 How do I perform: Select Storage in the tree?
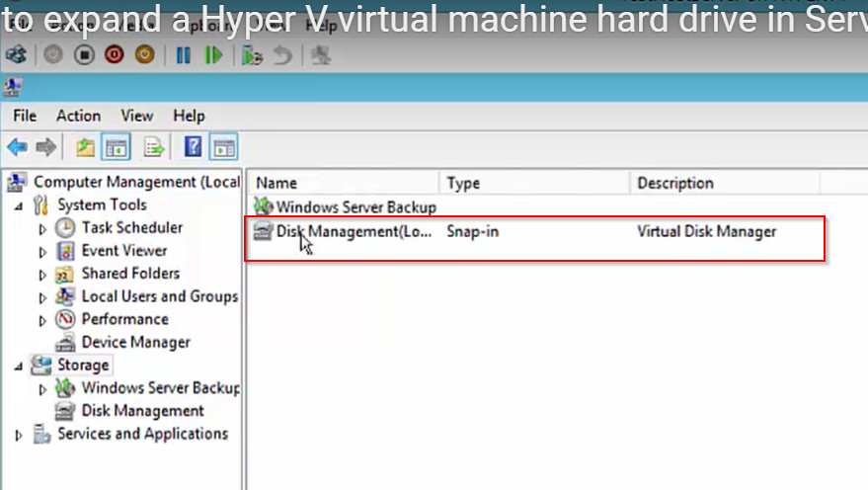[x=83, y=366]
